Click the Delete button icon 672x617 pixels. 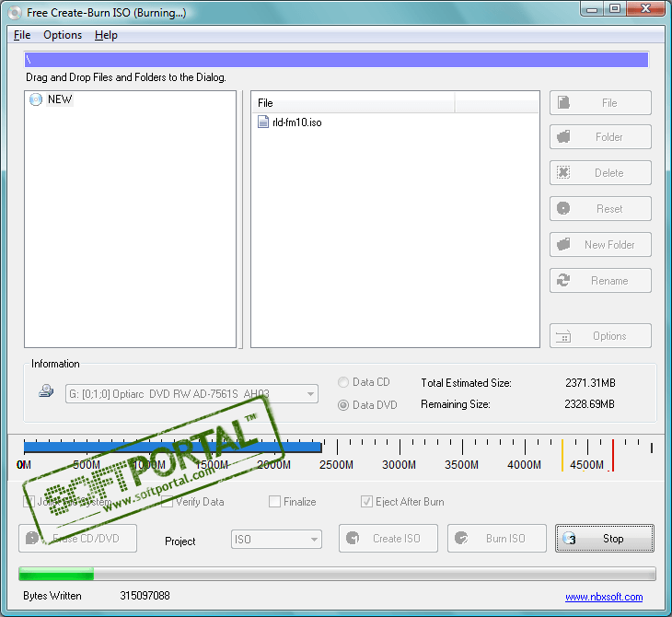click(564, 173)
